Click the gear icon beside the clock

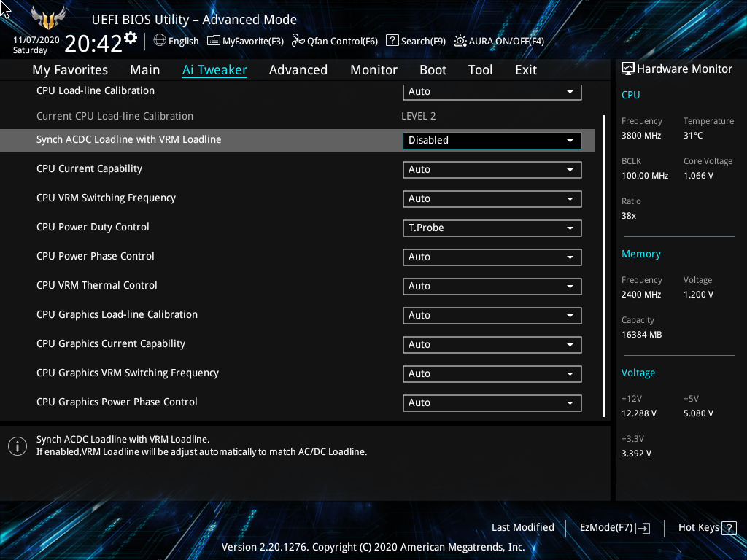pos(131,38)
